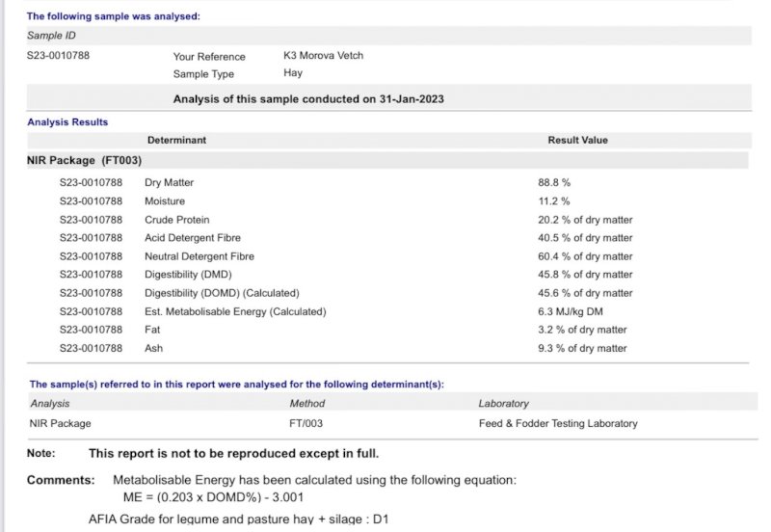
Task: Click the analysis date line '31-Jan-2023'
Action: click(307, 99)
